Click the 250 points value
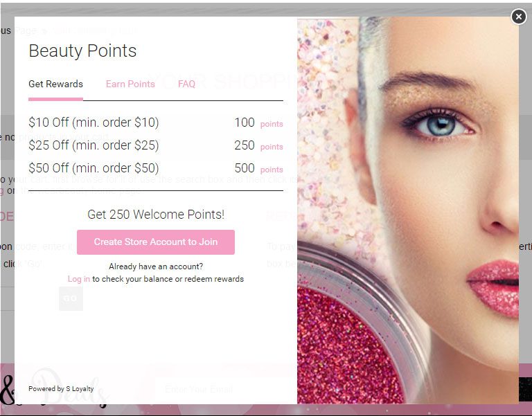Image resolution: width=532 pixels, height=416 pixels. click(258, 145)
